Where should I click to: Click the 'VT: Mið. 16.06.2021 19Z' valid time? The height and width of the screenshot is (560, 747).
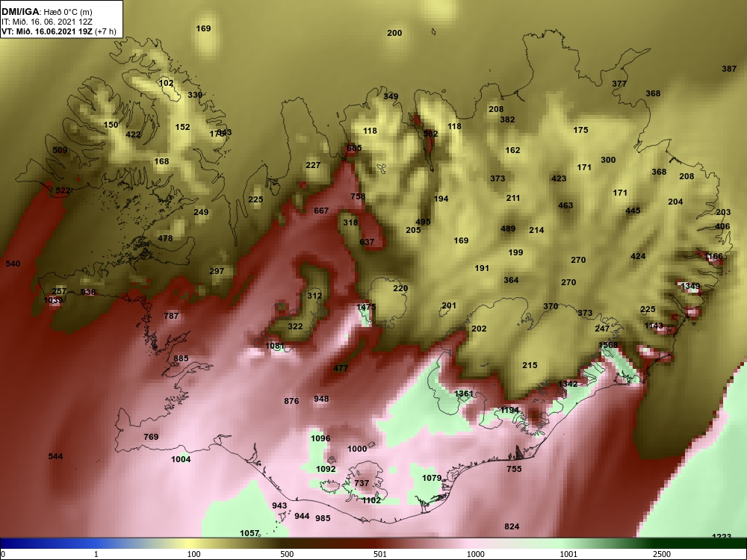point(47,31)
